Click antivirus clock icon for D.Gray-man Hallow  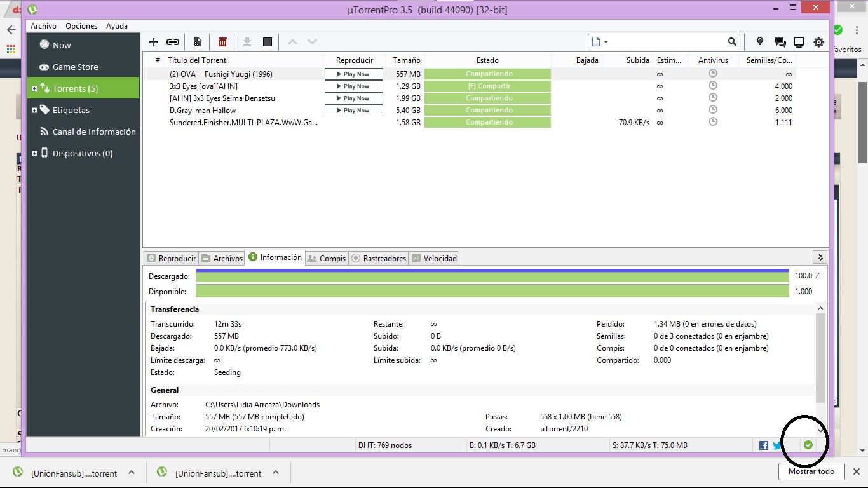click(713, 110)
